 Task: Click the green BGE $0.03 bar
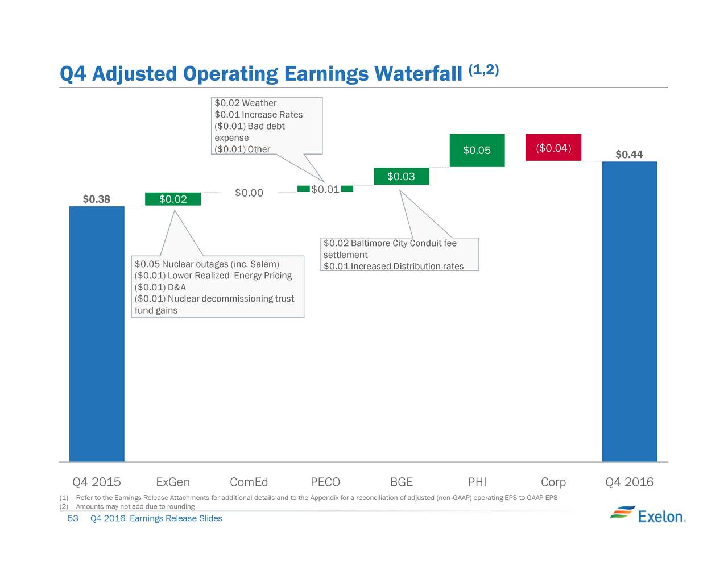pos(401,176)
